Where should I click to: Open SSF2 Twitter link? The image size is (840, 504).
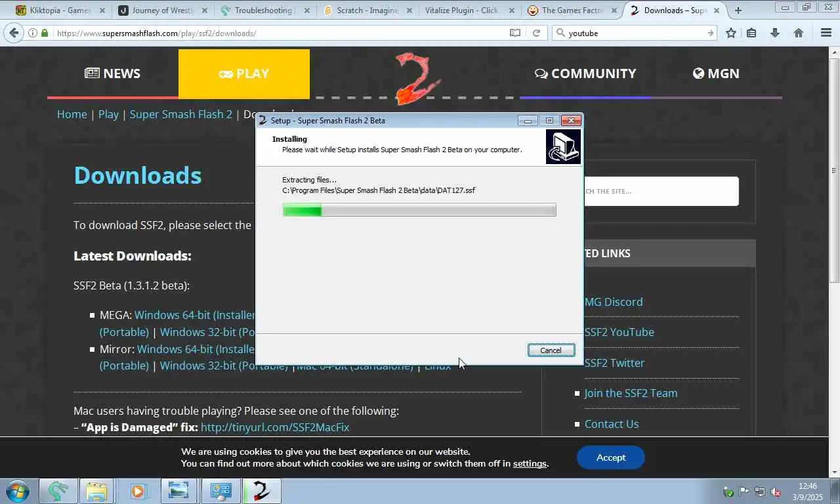pos(614,363)
